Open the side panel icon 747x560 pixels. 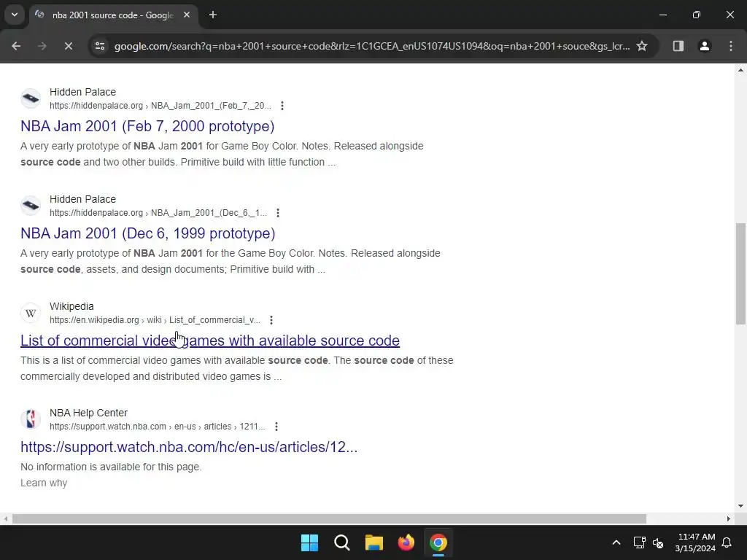click(x=678, y=46)
